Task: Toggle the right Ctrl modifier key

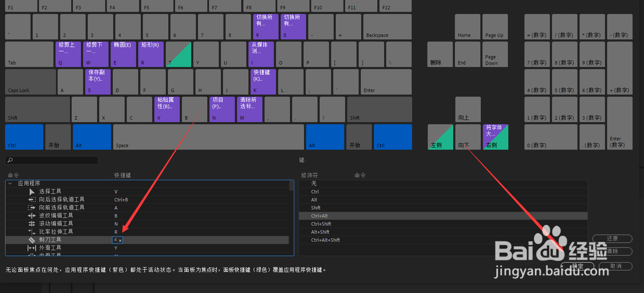Action: (x=393, y=137)
